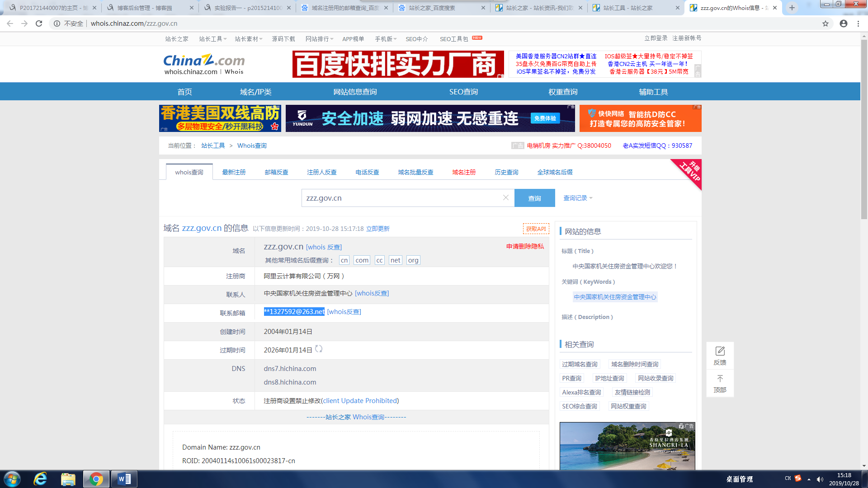The image size is (868, 488).
Task: Open Internet Explorer from the taskbar
Action: coord(40,479)
